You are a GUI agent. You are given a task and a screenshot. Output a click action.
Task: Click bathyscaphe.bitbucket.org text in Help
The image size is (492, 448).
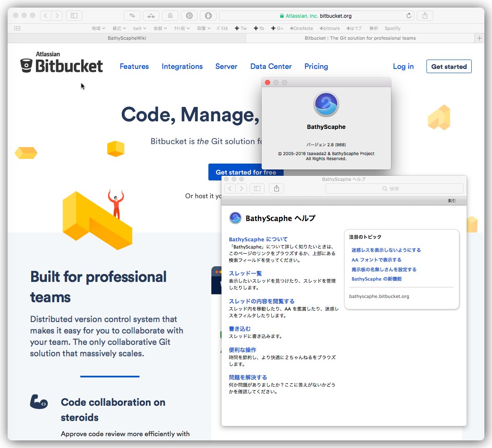pyautogui.click(x=379, y=296)
